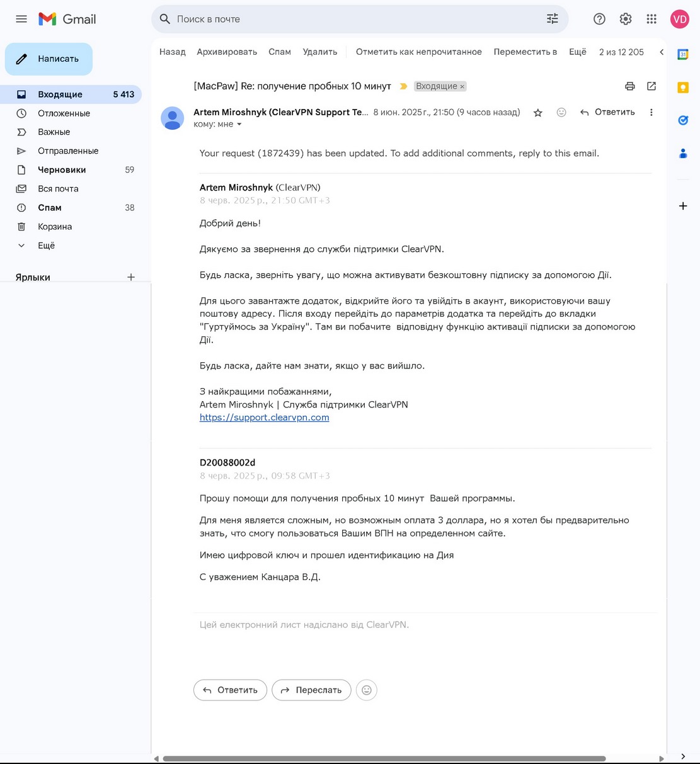The image size is (700, 764).
Task: Click the email subject line text
Action: [292, 86]
